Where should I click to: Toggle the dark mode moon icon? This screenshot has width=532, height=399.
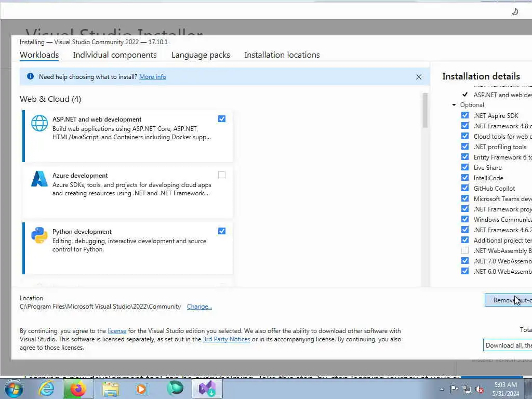tap(515, 12)
